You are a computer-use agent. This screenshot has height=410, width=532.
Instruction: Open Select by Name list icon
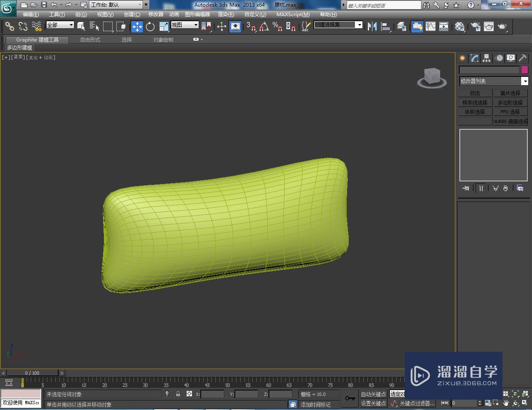(94, 27)
